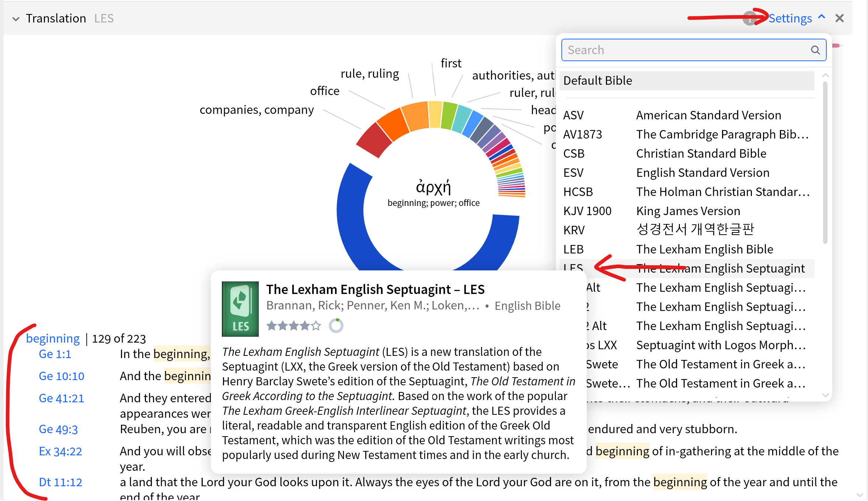Screen dimensions: 868x501
Task: Open Dt 11:12 verse link
Action: coord(60,482)
